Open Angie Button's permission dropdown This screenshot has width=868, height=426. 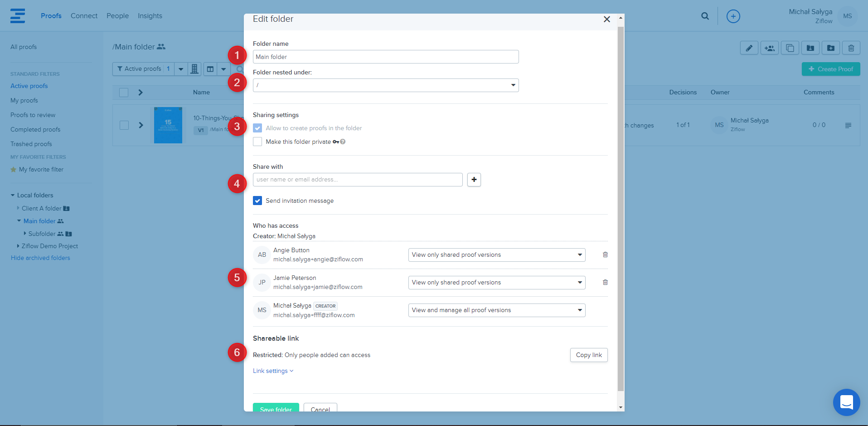(x=496, y=255)
